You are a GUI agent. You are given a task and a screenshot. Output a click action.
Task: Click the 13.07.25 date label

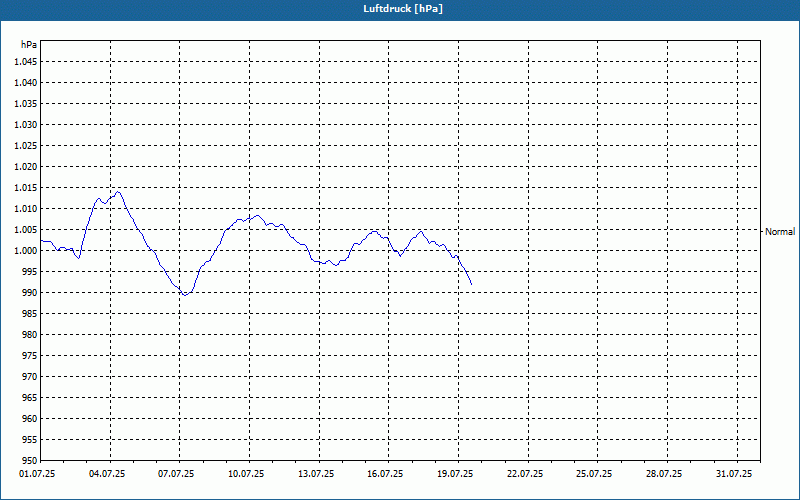pos(316,474)
